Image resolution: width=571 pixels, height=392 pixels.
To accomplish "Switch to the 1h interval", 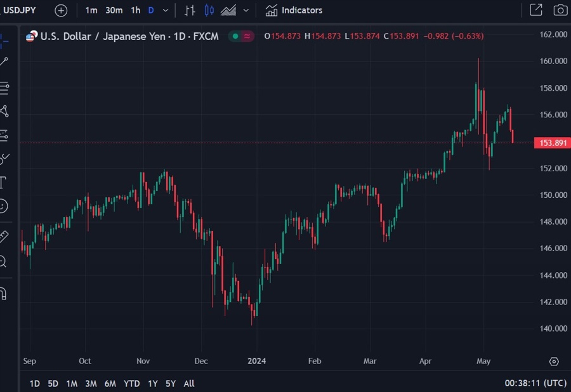I will [x=135, y=10].
